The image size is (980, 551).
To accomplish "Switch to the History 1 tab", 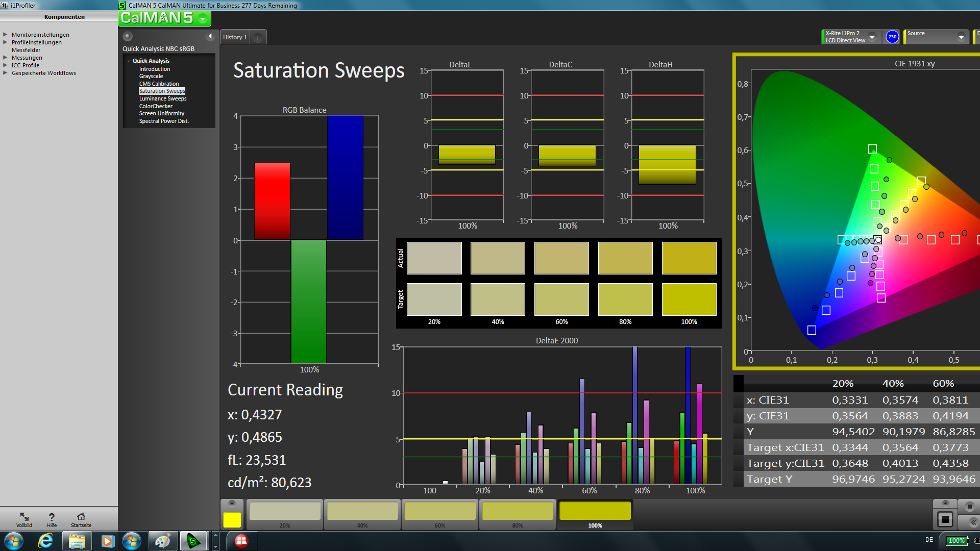I will (x=235, y=37).
